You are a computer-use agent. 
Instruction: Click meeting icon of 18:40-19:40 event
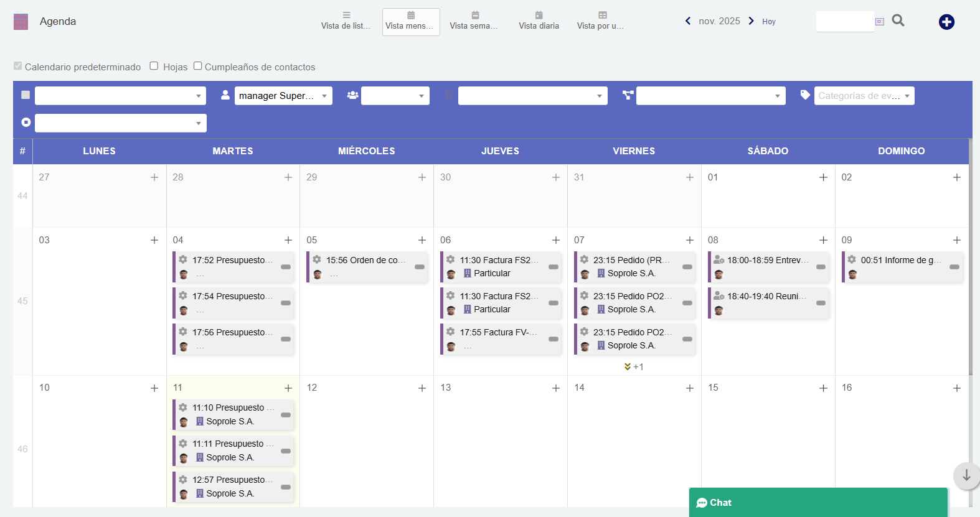(719, 296)
